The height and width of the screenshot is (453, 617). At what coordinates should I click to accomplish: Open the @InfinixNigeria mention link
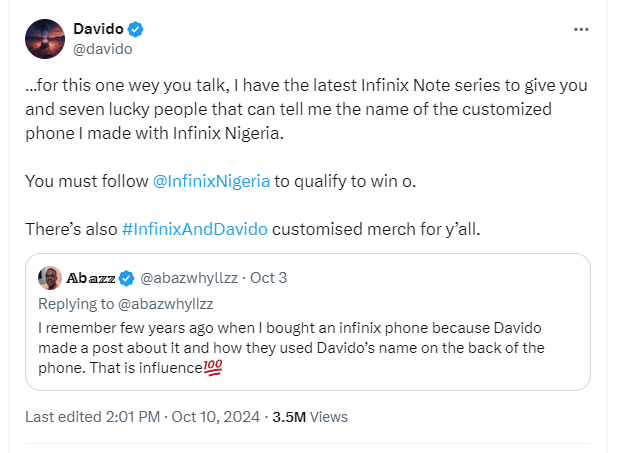point(209,182)
